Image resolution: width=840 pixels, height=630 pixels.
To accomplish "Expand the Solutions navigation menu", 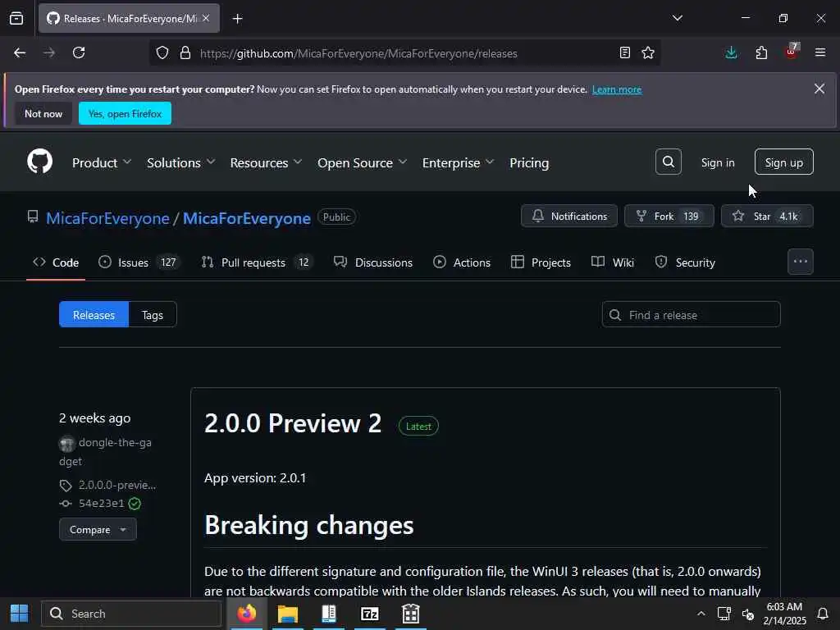I will [x=180, y=162].
